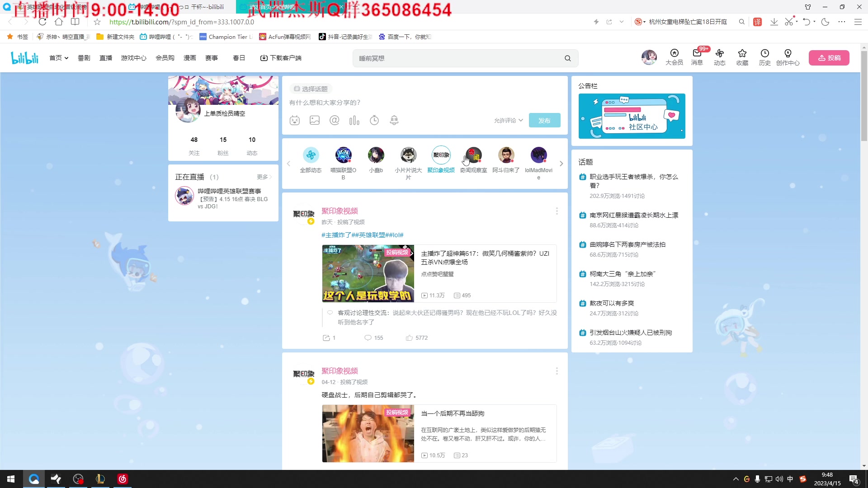Viewport: 868px width, 488px height.
Task: Open more options menu on first post
Action: coord(557,211)
